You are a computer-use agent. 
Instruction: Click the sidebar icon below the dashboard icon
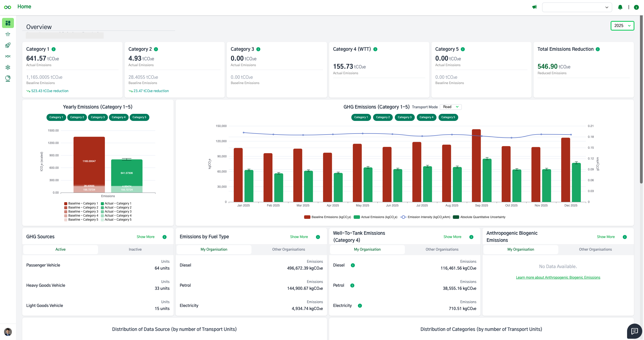pos(8,34)
